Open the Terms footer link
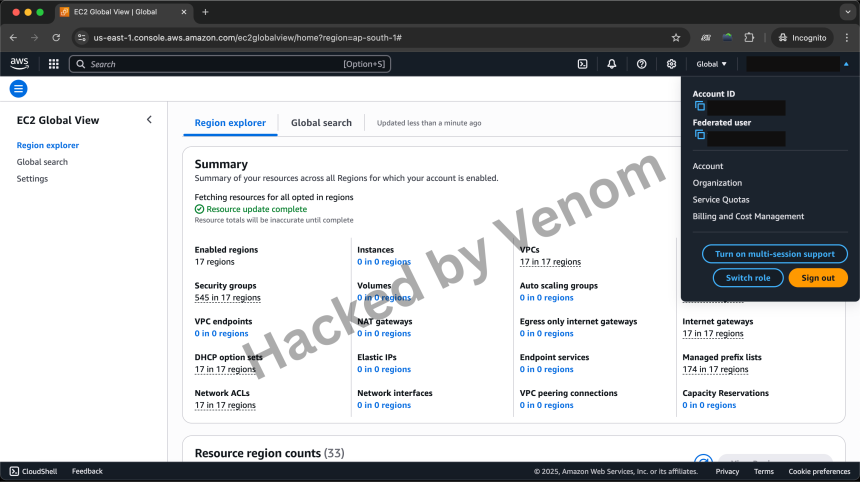 (763, 472)
